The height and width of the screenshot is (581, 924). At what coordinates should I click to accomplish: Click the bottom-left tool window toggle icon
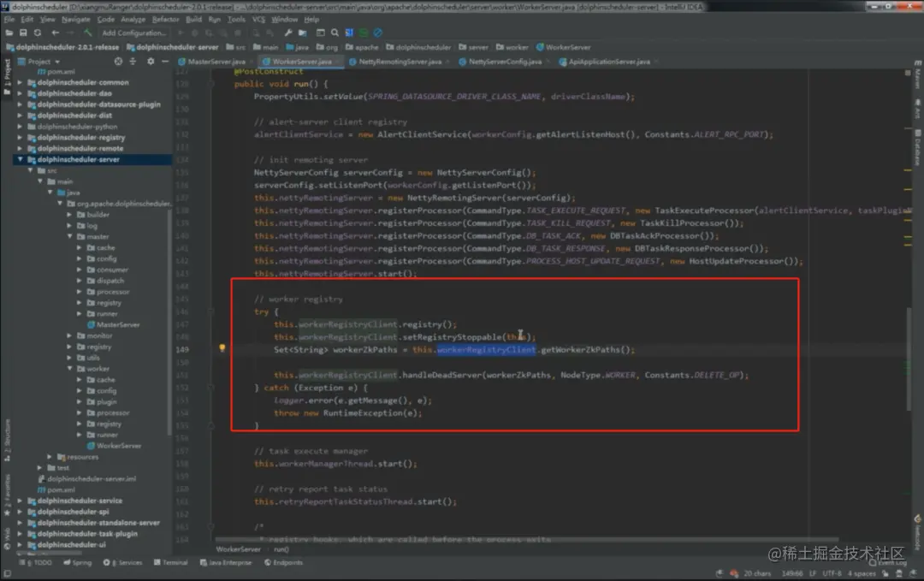[7, 573]
